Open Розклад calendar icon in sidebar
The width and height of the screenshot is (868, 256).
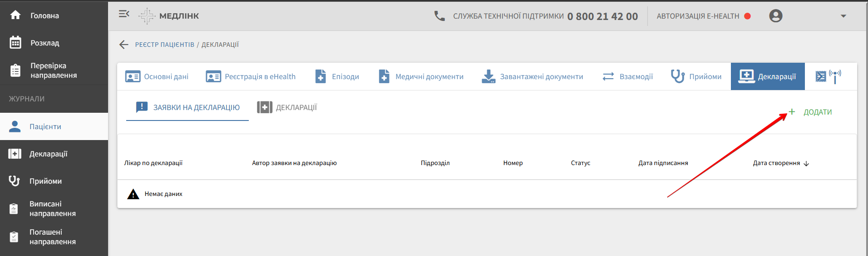(15, 43)
